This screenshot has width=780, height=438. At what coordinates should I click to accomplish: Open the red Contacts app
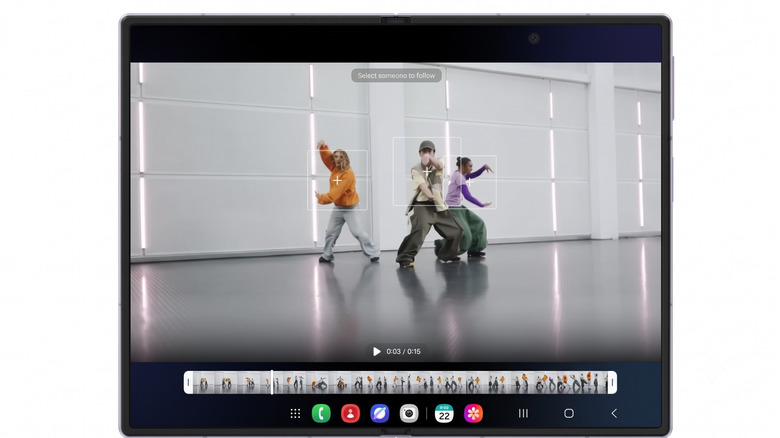click(x=350, y=414)
